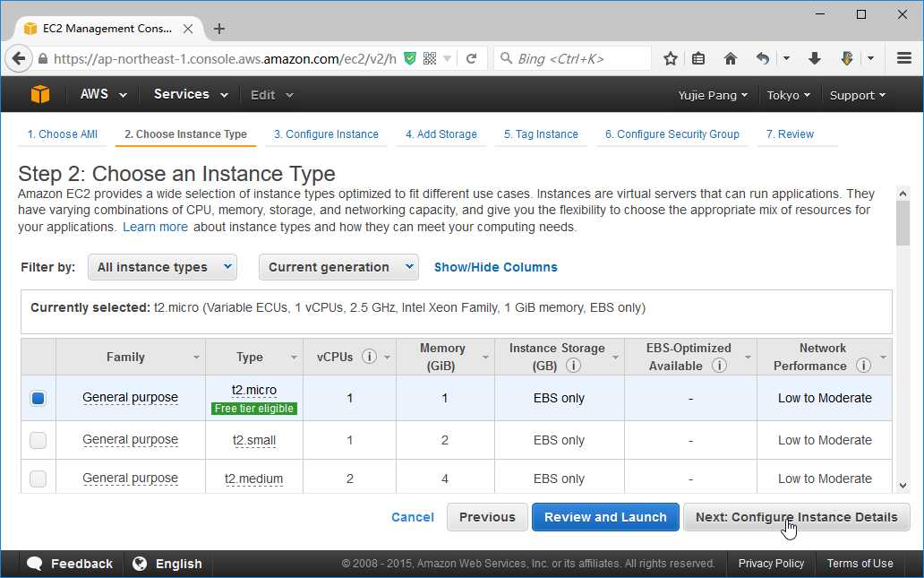The image size is (924, 578).
Task: Click the vertical scrollbar up arrow
Action: (903, 194)
